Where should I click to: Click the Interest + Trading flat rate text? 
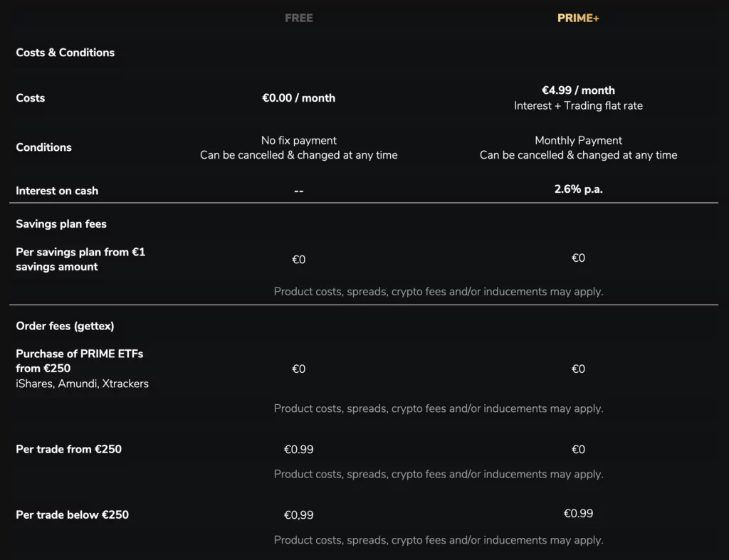[578, 106]
